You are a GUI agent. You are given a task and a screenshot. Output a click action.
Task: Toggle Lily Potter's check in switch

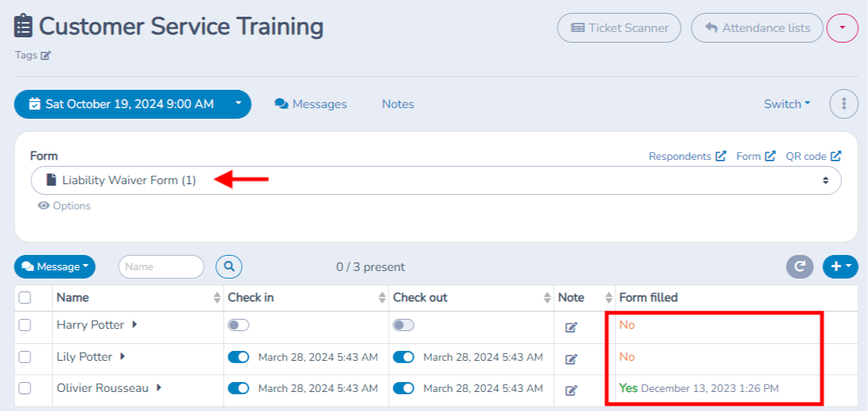[239, 357]
